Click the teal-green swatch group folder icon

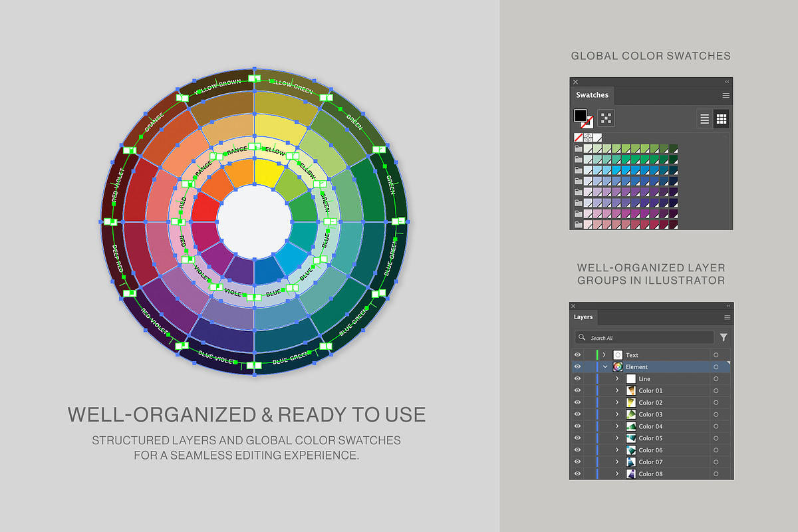[x=579, y=159]
